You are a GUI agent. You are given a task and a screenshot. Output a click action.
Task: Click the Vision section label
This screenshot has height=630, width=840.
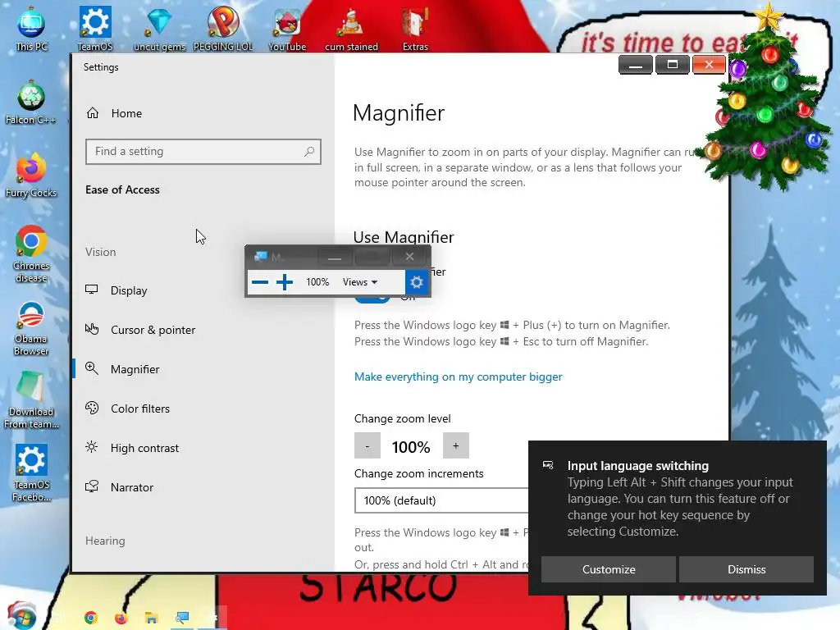tap(100, 252)
